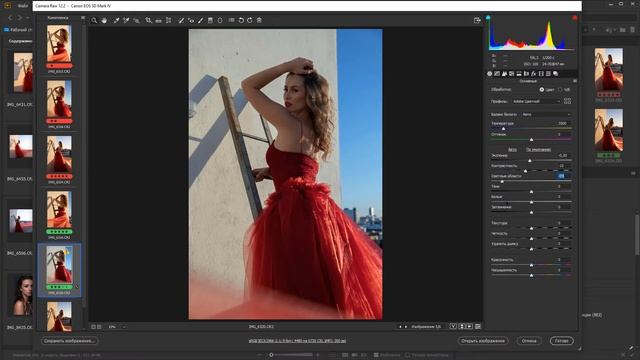Select the Radial Filter tool
This screenshot has width=640, height=360.
point(220,20)
